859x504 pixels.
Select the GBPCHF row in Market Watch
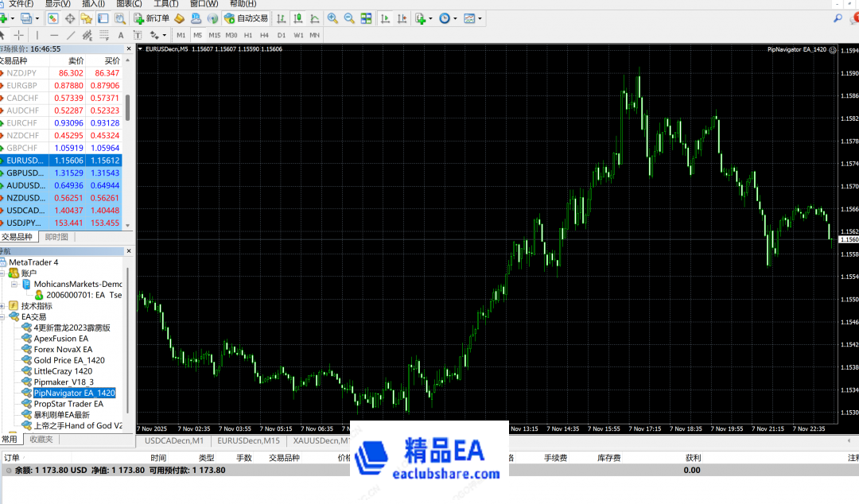click(22, 148)
